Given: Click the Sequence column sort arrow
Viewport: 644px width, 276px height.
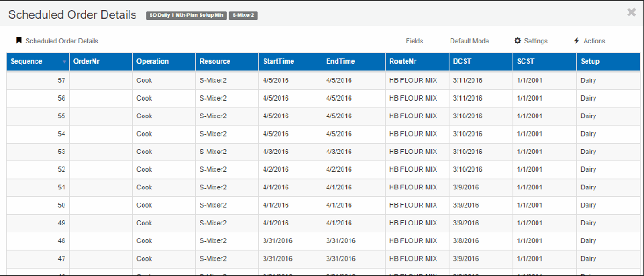Looking at the screenshot, I should click(x=64, y=62).
